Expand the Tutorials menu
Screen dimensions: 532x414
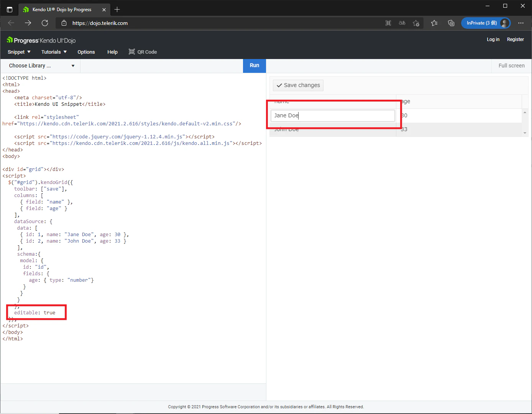(x=54, y=52)
